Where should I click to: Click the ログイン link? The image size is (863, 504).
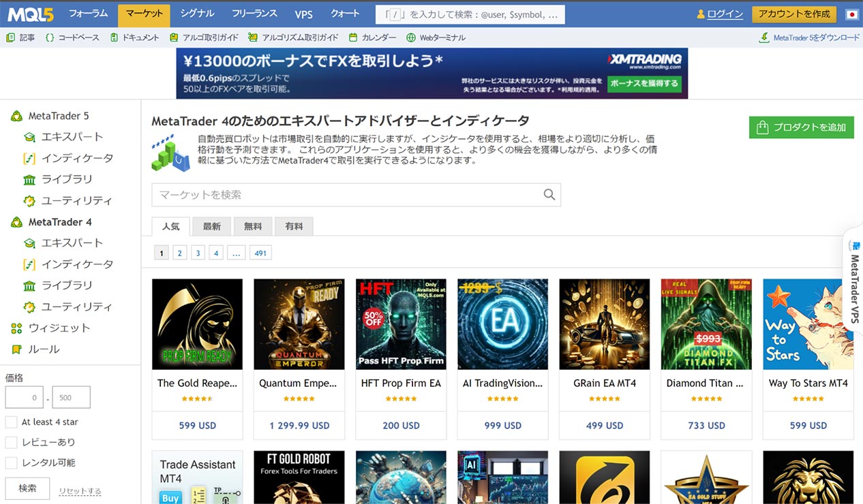tap(725, 14)
